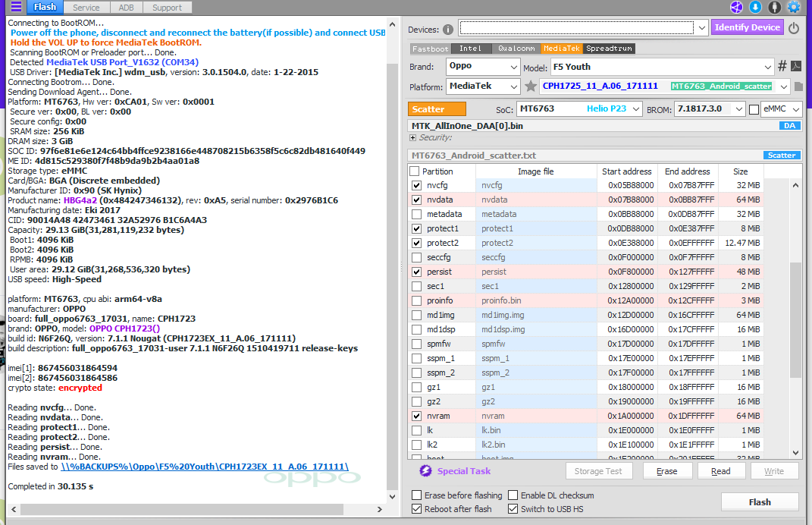This screenshot has width=812, height=525.
Task: Toggle the checkbox next to BROM version
Action: coord(754,109)
